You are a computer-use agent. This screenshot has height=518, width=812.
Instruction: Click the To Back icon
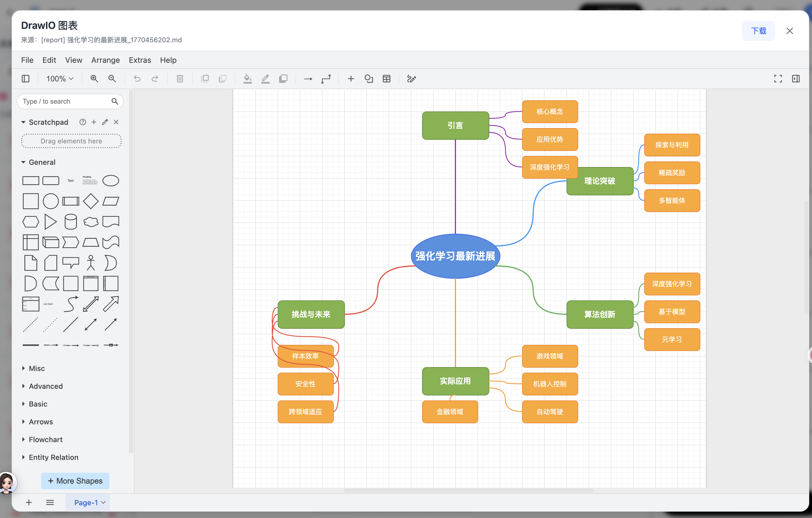point(222,79)
